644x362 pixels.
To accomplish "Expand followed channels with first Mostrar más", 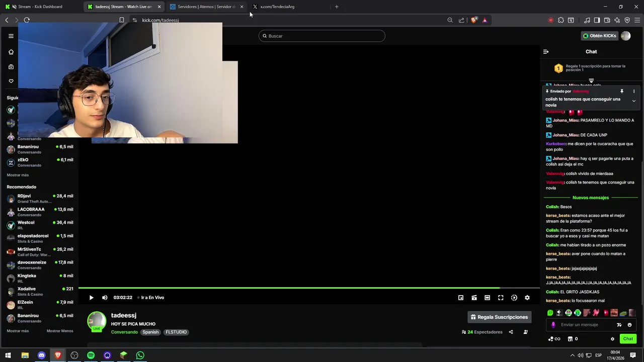I will [18, 175].
